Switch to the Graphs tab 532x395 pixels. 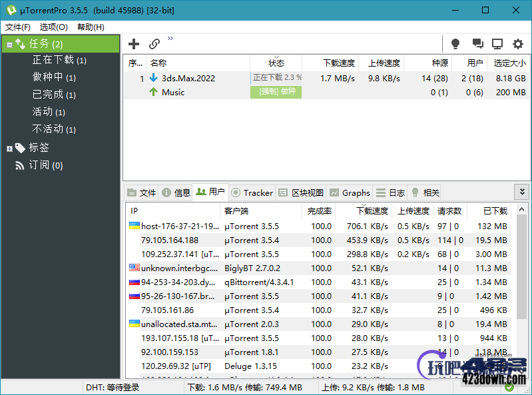350,193
